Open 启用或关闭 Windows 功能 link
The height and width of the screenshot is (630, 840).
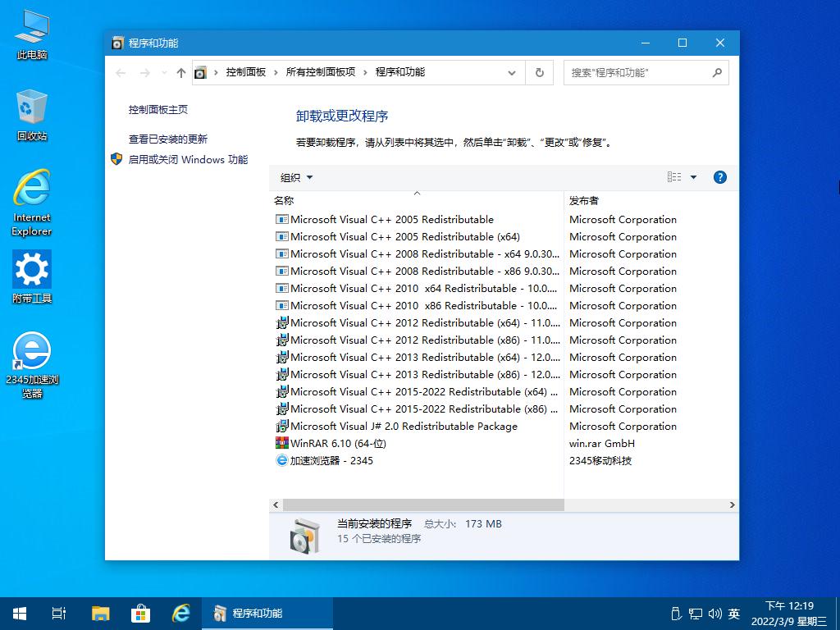[x=188, y=160]
